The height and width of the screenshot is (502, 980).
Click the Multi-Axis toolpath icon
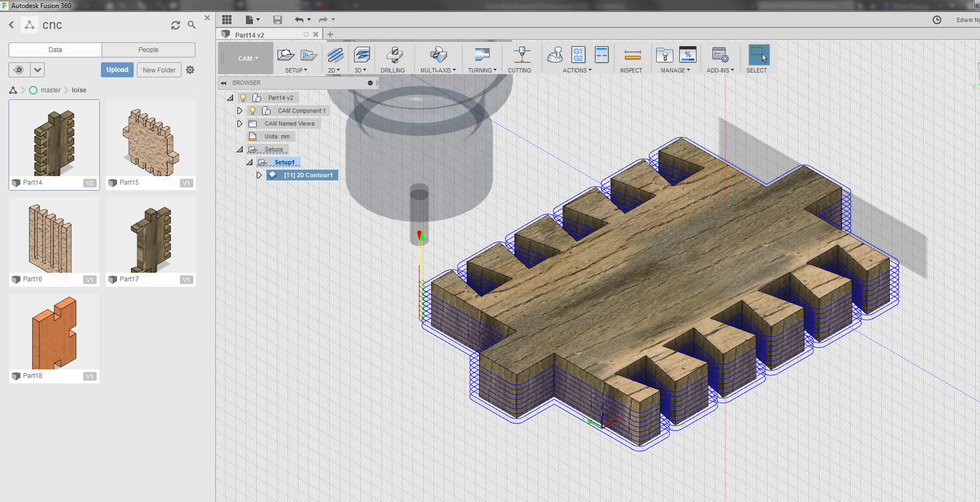438,55
